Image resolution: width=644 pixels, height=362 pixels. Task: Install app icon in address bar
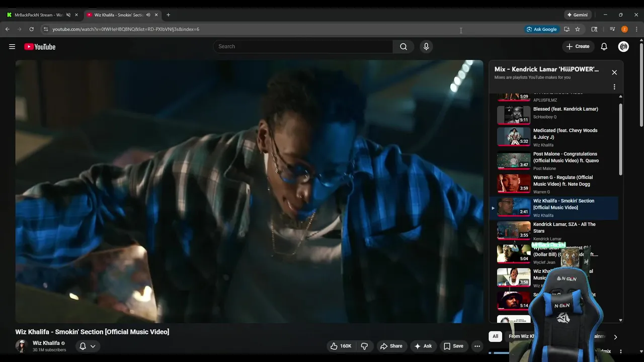point(567,29)
